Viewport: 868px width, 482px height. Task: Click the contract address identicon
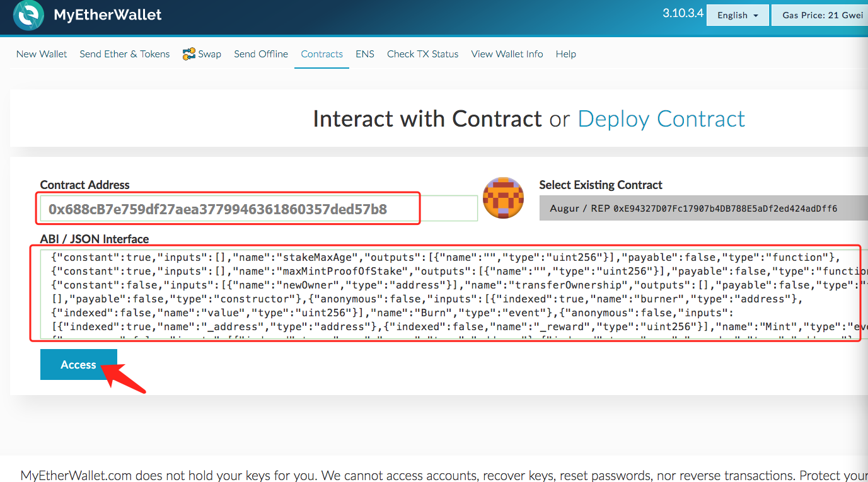point(503,197)
